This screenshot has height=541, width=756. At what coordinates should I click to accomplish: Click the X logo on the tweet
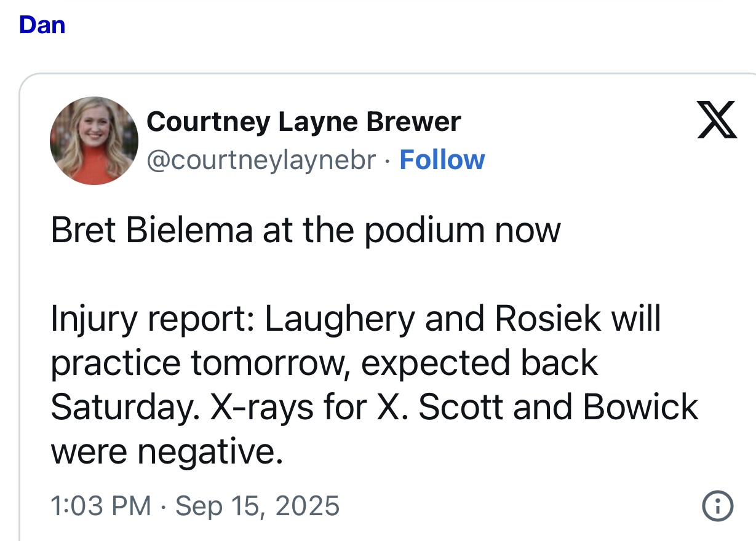click(x=716, y=120)
